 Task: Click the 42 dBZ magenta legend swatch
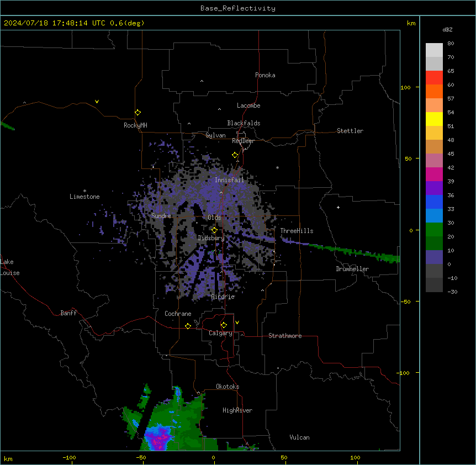point(434,174)
